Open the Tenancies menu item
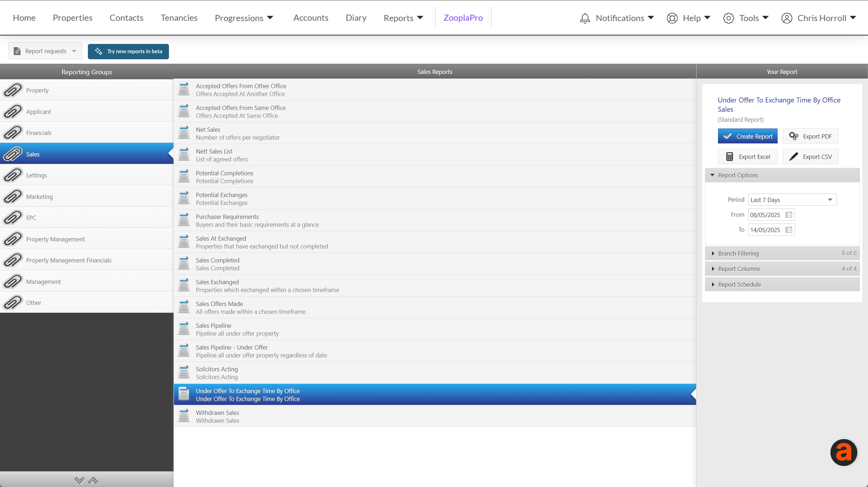868x487 pixels. [x=179, y=17]
